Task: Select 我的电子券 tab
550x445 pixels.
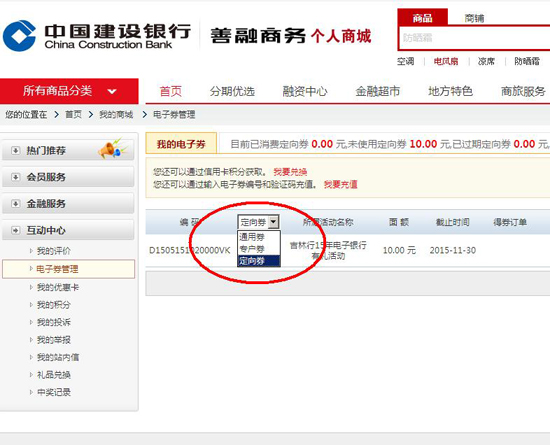Action: [181, 144]
